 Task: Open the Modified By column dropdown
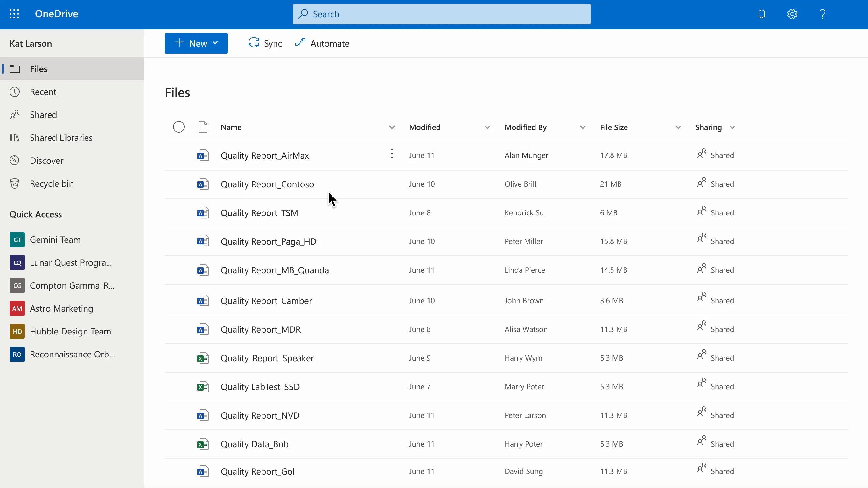(583, 127)
